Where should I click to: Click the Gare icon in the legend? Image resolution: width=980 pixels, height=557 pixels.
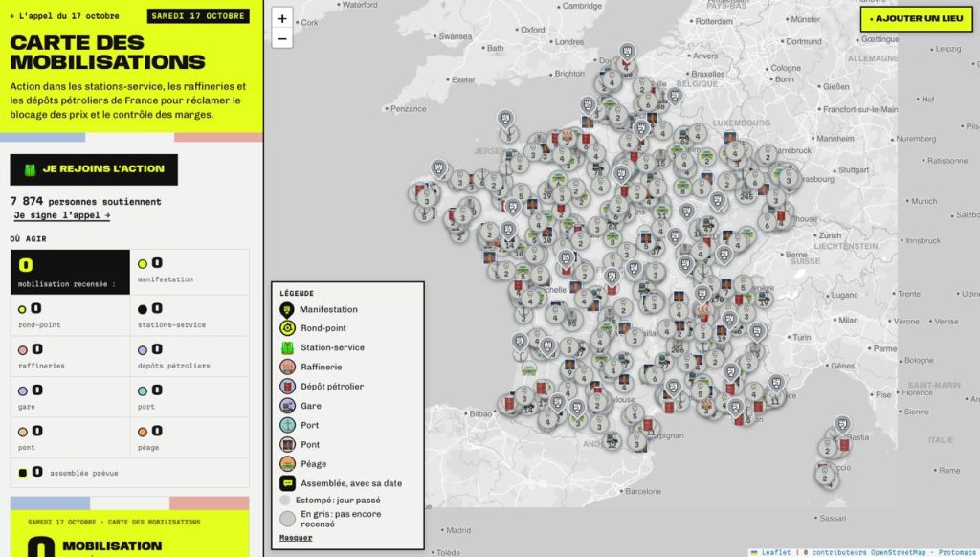click(287, 406)
